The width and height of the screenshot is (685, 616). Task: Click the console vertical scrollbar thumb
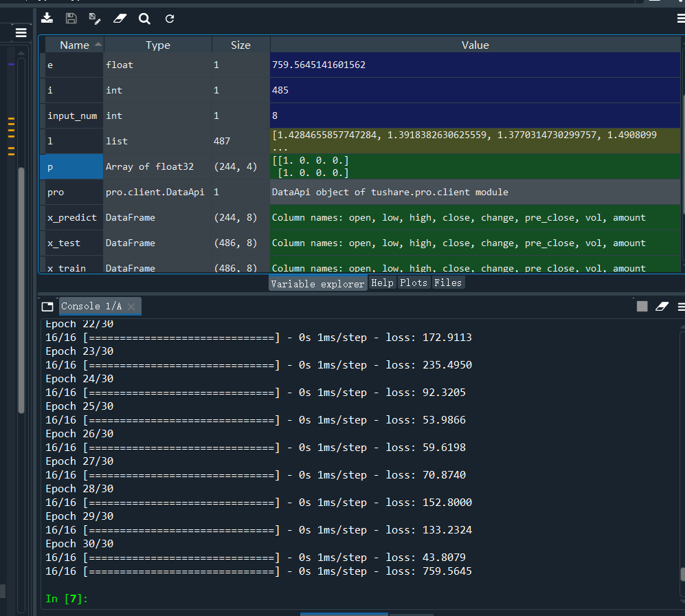click(x=682, y=574)
